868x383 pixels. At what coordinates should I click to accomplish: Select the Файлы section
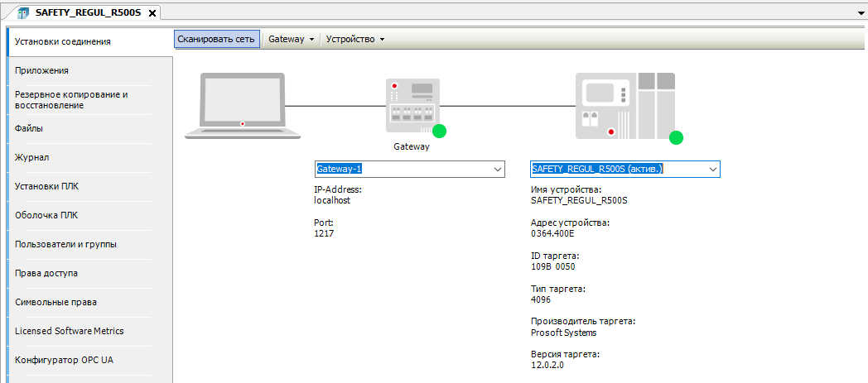[29, 128]
